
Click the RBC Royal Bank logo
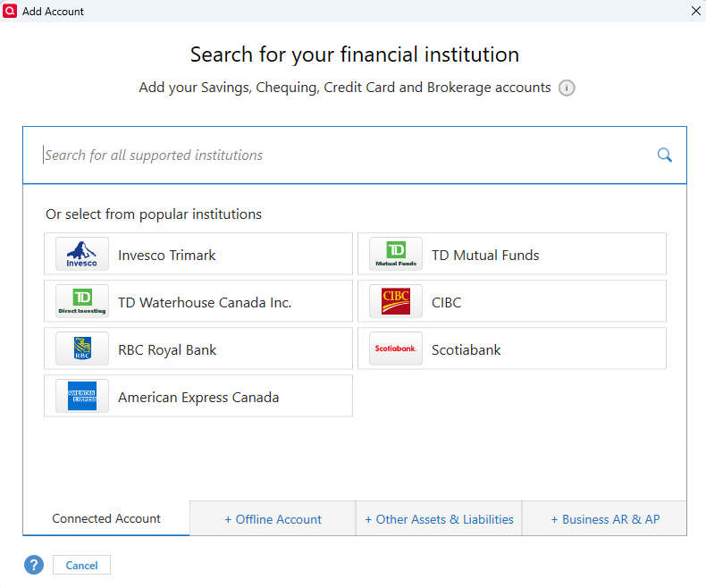pyautogui.click(x=82, y=349)
